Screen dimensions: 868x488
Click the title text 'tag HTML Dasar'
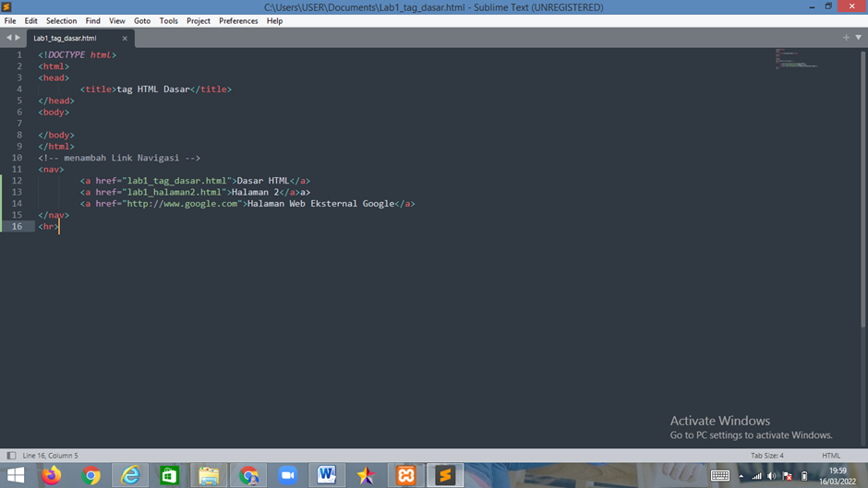(x=153, y=89)
